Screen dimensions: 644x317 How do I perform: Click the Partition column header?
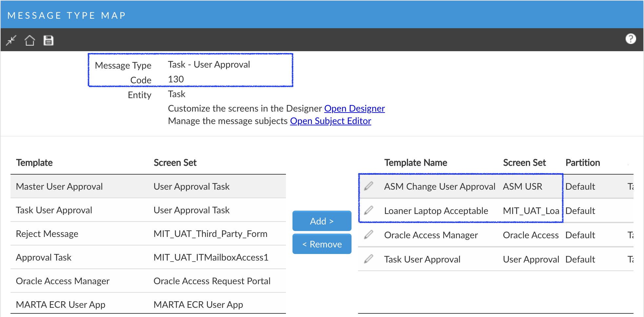click(x=582, y=163)
